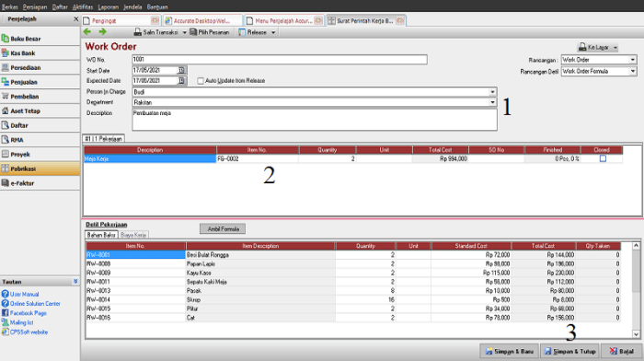Click materials table scrollbar down arrow
This screenshot has height=361, width=644.
(636, 334)
